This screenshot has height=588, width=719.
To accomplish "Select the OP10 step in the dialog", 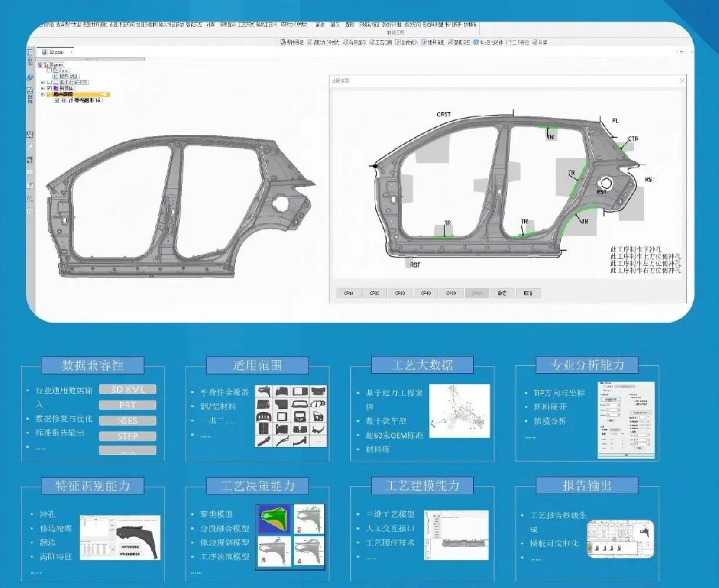I will click(x=349, y=293).
